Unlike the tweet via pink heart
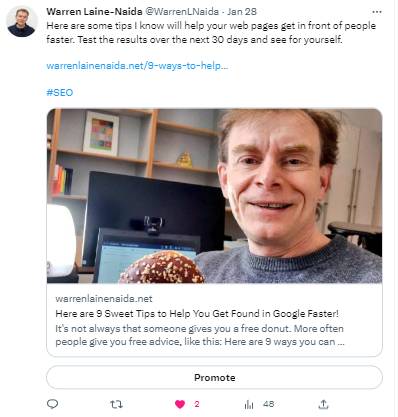Screen dimensions: 398x417 pyautogui.click(x=180, y=404)
